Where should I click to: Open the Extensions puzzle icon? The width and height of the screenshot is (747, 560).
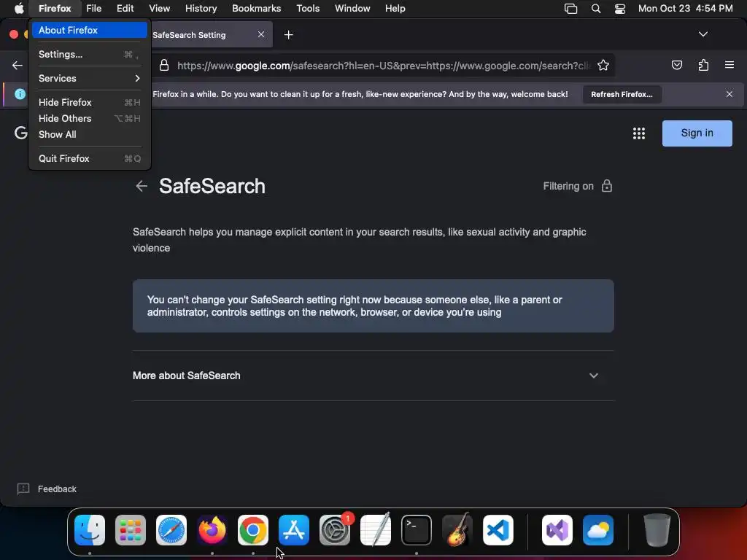tap(703, 65)
